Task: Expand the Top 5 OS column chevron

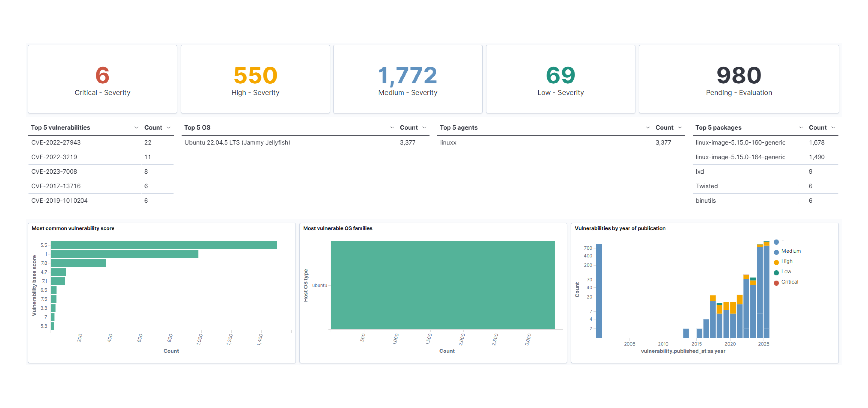Action: click(x=392, y=128)
